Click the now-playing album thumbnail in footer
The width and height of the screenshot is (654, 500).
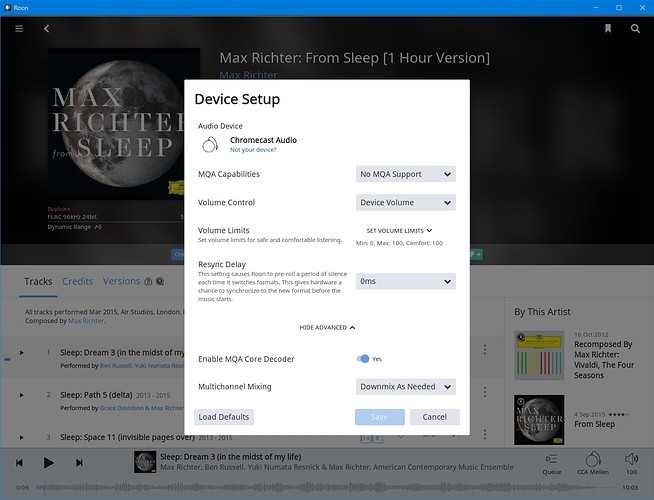(145, 462)
